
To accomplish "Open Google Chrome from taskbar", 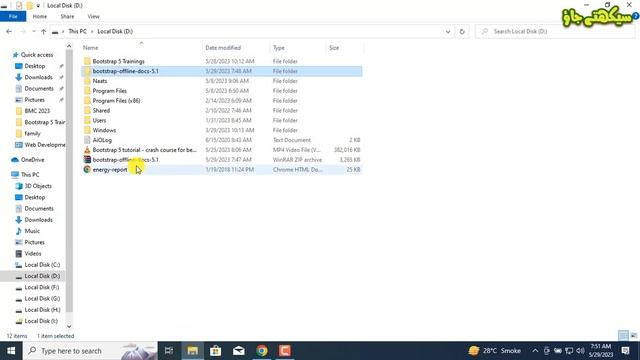I will coord(262,351).
